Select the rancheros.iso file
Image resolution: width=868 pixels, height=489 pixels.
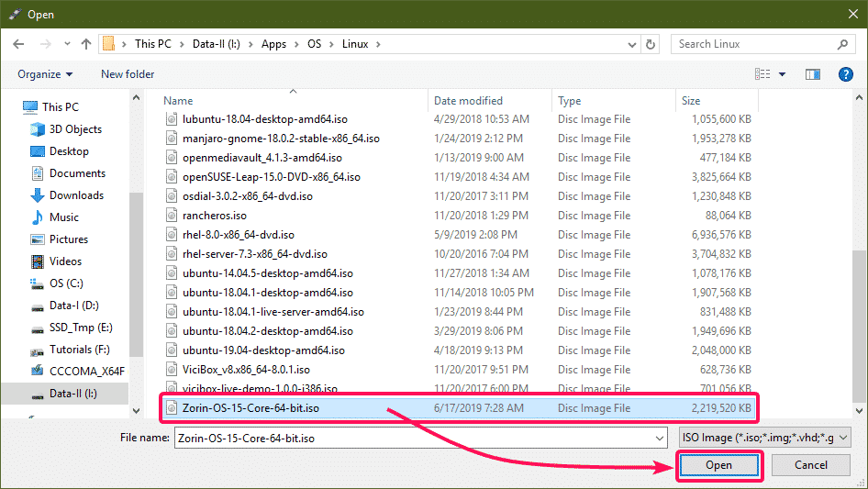(x=214, y=216)
